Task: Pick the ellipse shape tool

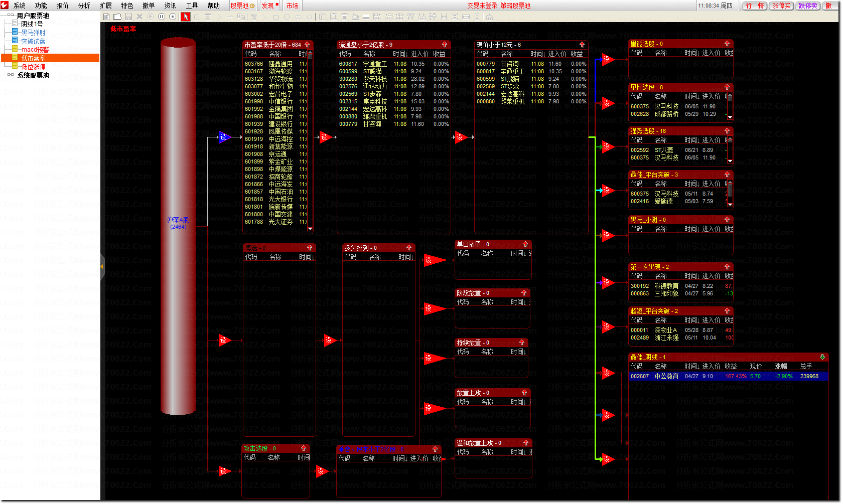Action: click(x=298, y=17)
